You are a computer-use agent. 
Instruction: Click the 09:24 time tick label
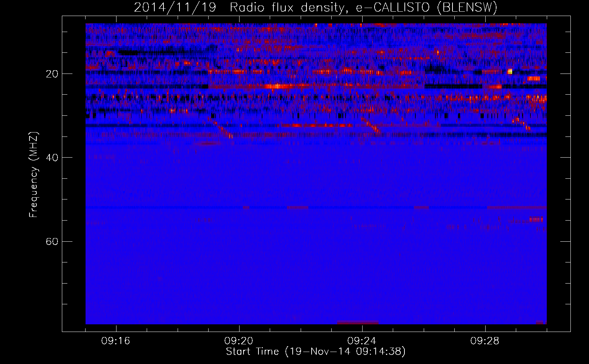362,341
